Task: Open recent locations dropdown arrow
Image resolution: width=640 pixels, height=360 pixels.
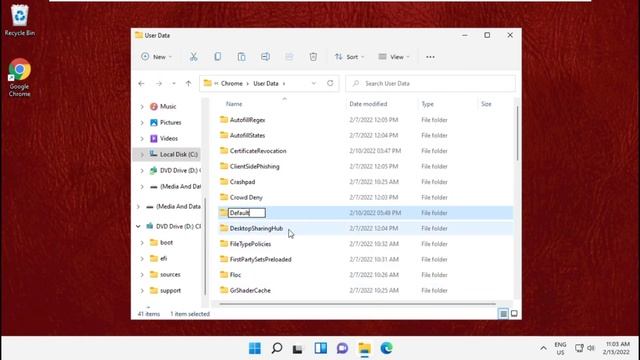Action: pyautogui.click(x=173, y=83)
